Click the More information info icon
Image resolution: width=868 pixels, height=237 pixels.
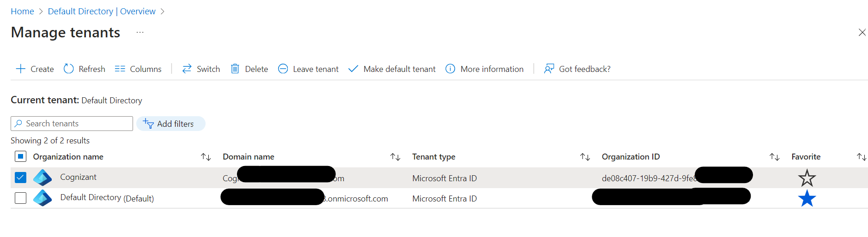coord(450,69)
